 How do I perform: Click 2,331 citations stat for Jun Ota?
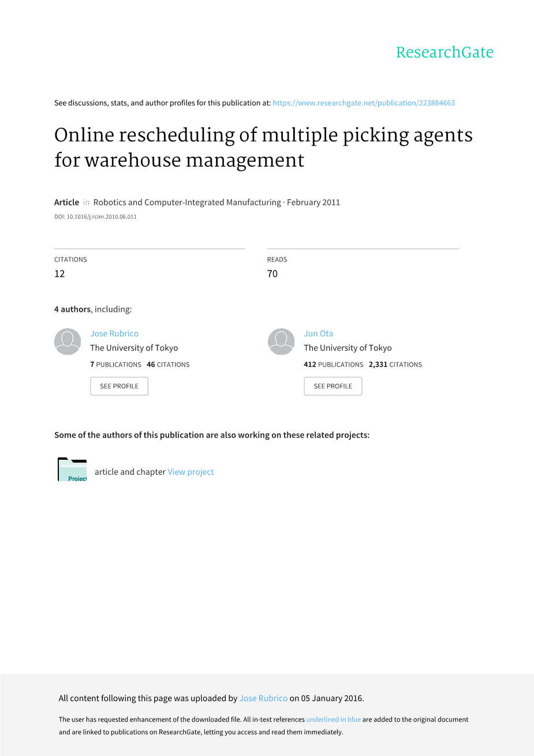point(395,364)
